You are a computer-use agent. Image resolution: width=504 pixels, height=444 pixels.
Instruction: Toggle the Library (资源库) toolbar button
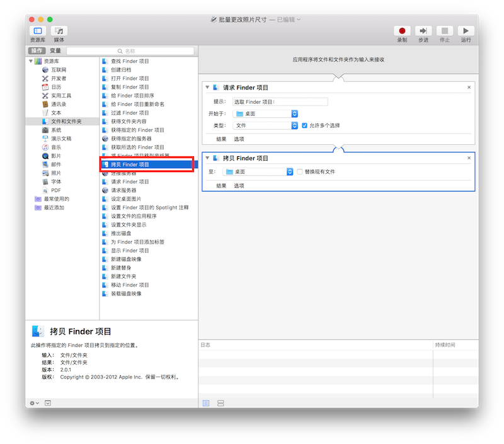[38, 31]
